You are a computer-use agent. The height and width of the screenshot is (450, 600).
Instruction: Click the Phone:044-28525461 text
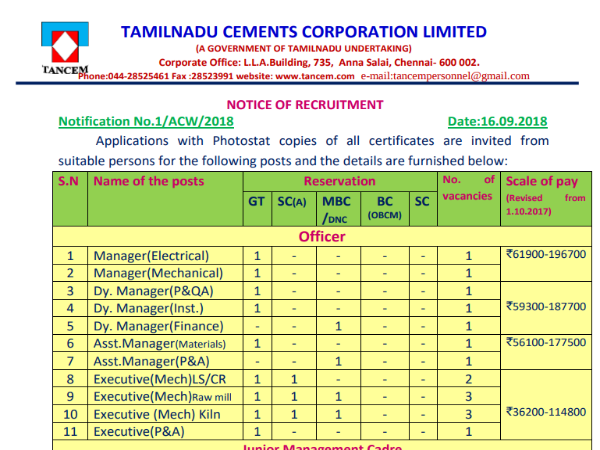click(124, 76)
